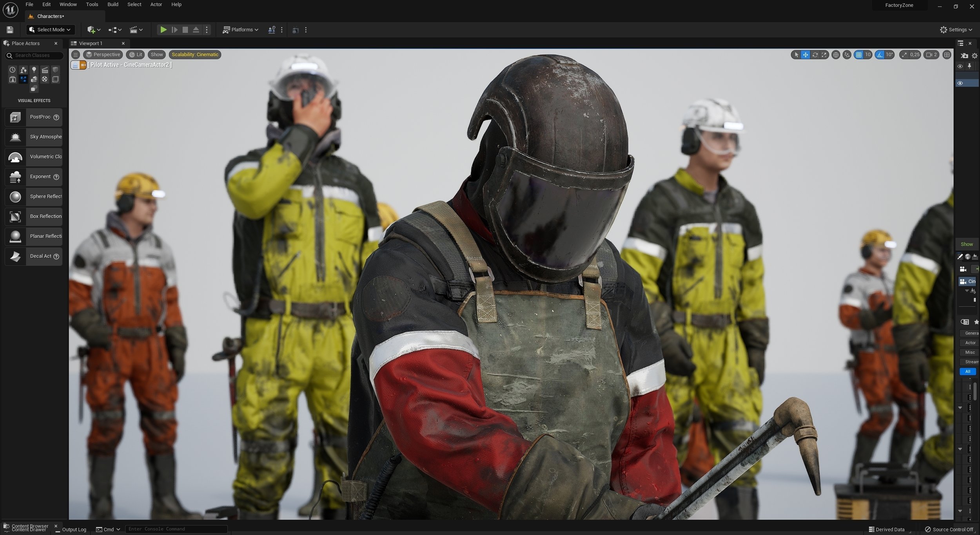The height and width of the screenshot is (535, 980).
Task: Select Basic actors category icon
Action: click(x=24, y=70)
